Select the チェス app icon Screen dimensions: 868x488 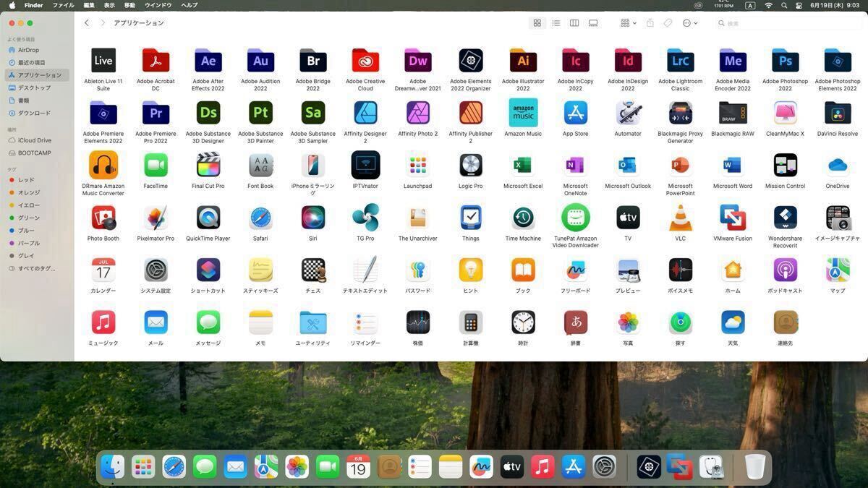313,270
